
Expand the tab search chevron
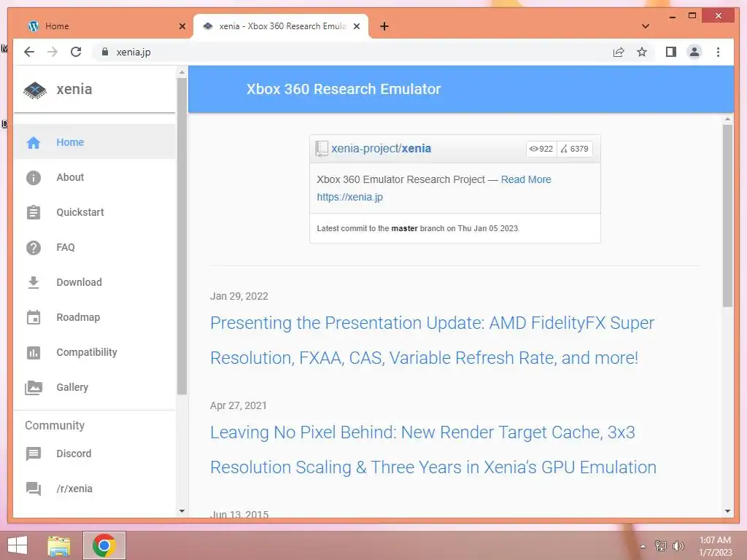point(646,26)
